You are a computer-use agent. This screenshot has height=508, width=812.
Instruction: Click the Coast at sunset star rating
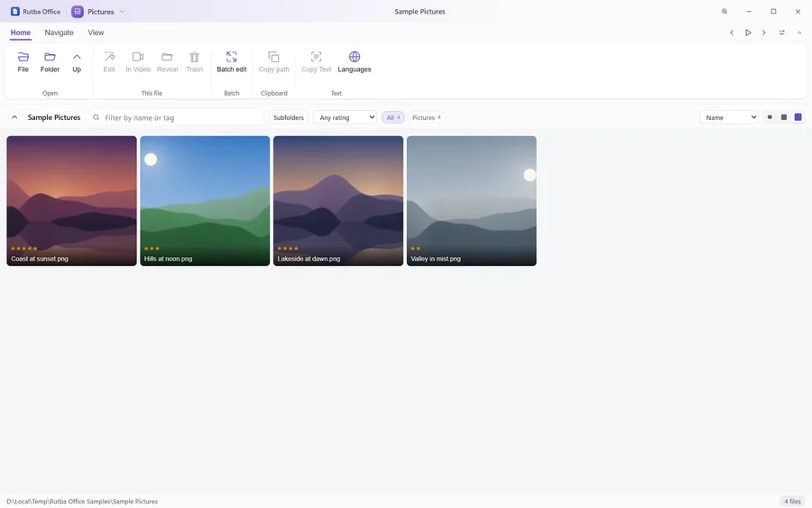click(23, 248)
